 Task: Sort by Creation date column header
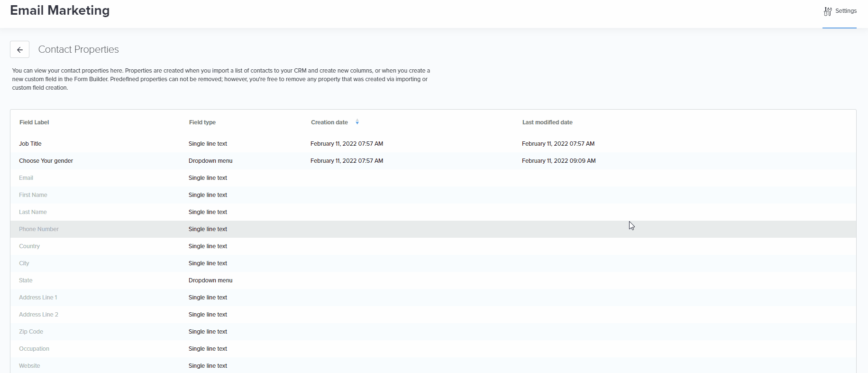329,122
